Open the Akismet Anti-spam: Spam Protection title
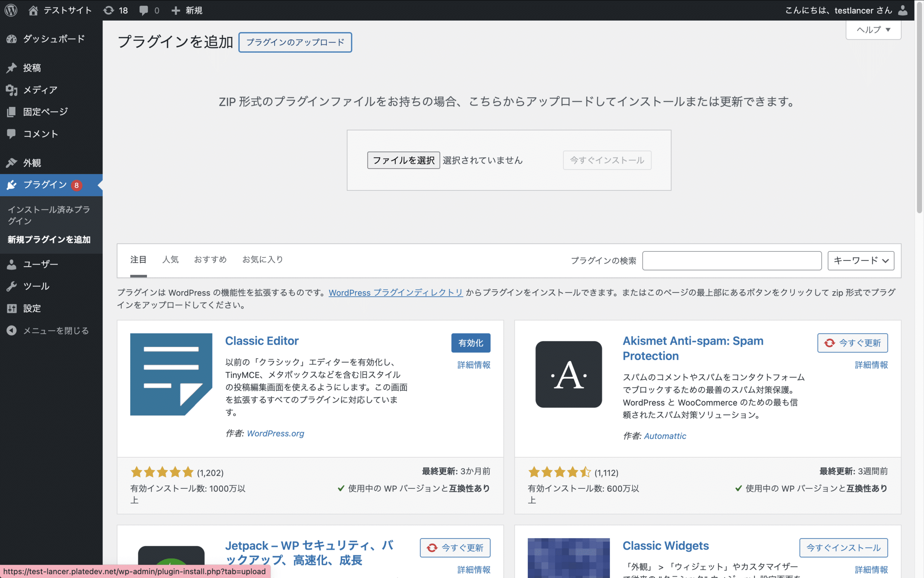This screenshot has width=924, height=578. pyautogui.click(x=693, y=348)
